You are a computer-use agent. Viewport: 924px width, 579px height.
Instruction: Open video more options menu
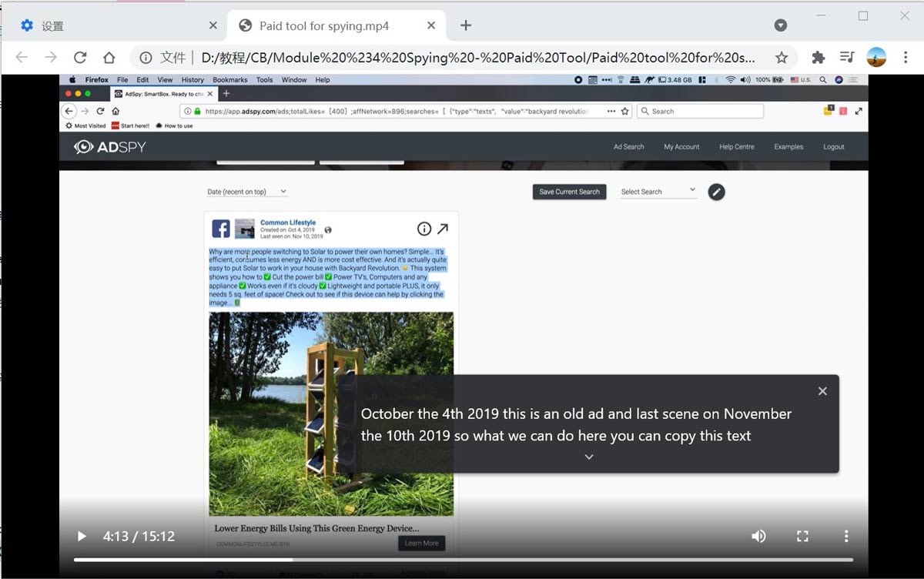point(845,536)
